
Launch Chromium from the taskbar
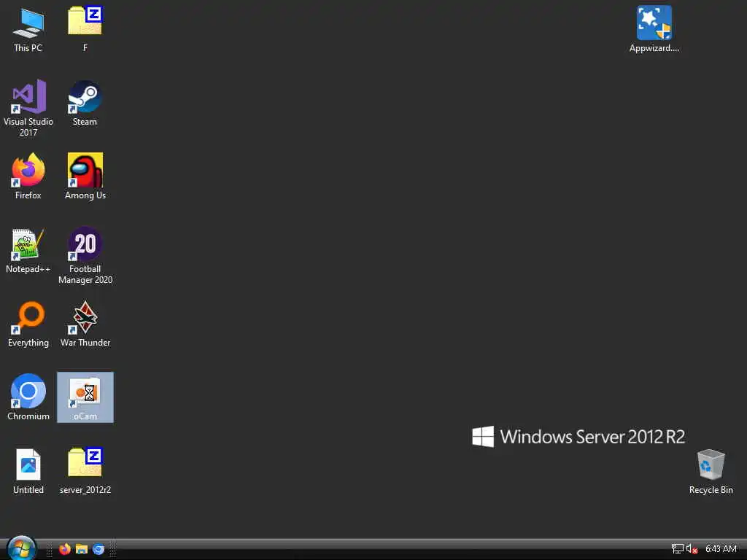click(x=98, y=549)
